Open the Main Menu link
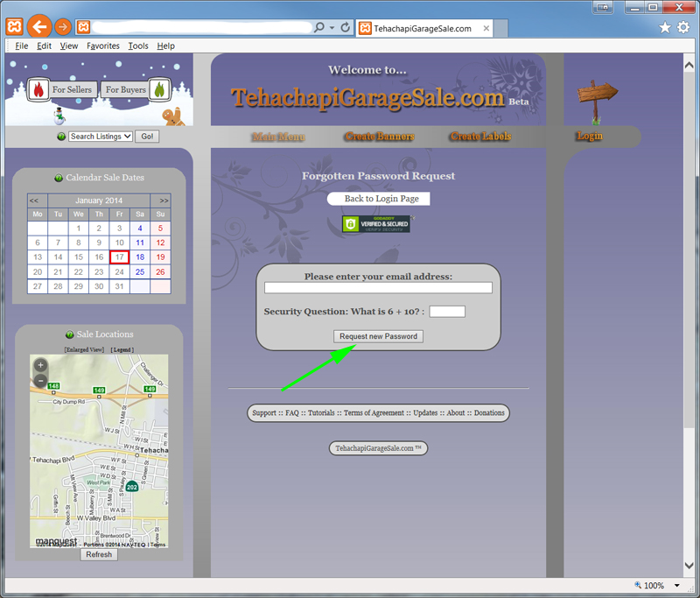Viewport: 700px width, 598px height. [x=278, y=137]
